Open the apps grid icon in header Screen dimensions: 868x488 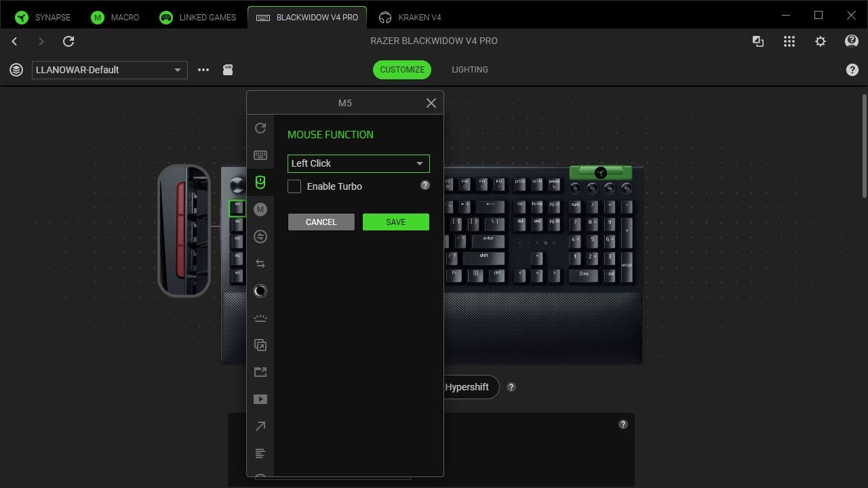click(x=789, y=41)
